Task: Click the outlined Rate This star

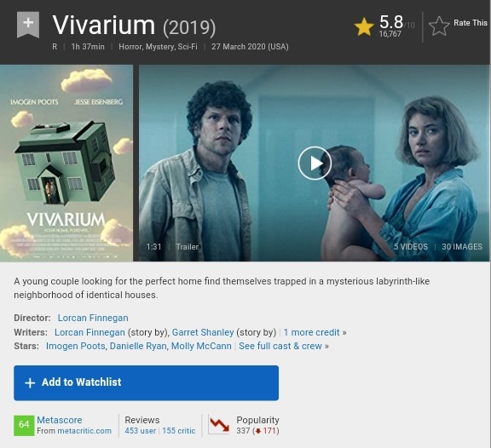Action: 439,26
